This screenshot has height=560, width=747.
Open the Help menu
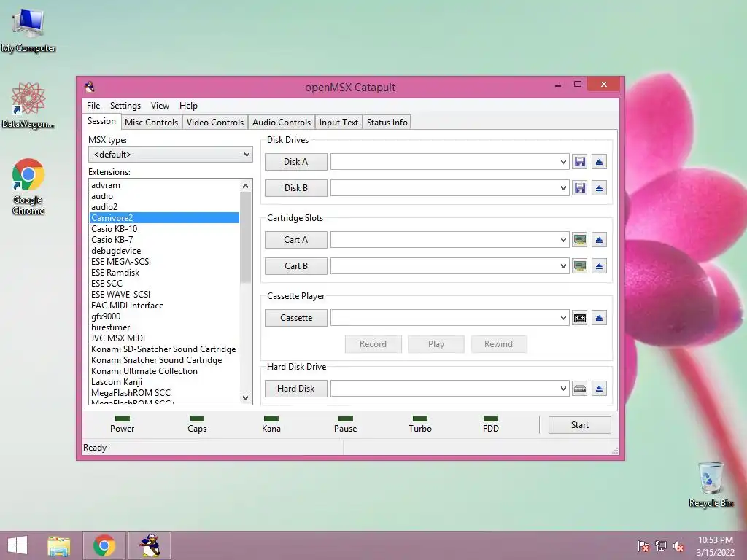coord(188,106)
